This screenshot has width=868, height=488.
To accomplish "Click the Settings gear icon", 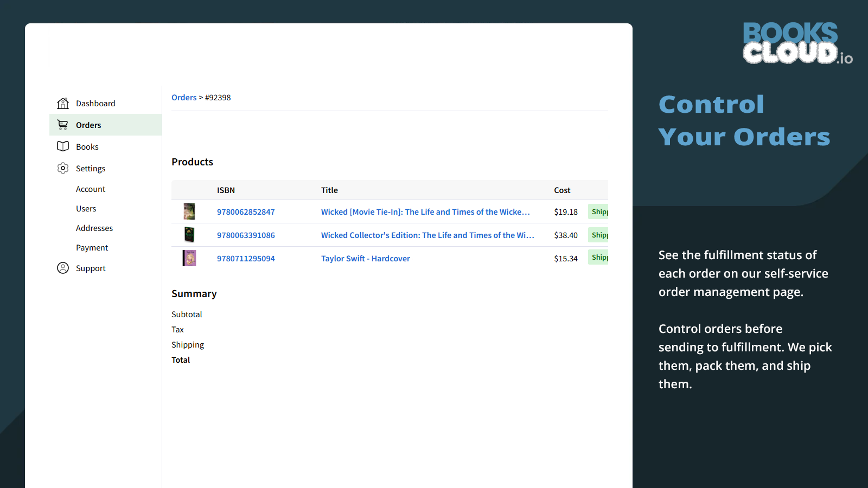I will [x=63, y=168].
